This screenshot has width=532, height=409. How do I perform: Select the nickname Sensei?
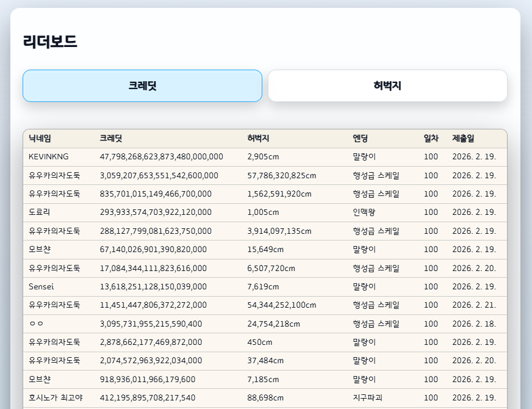point(41,286)
